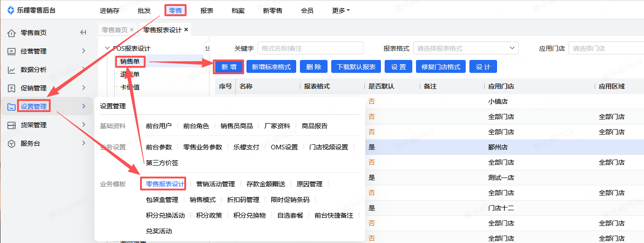
Task: Click the monitor icon for 经营管理
Action: pyautogui.click(x=12, y=51)
